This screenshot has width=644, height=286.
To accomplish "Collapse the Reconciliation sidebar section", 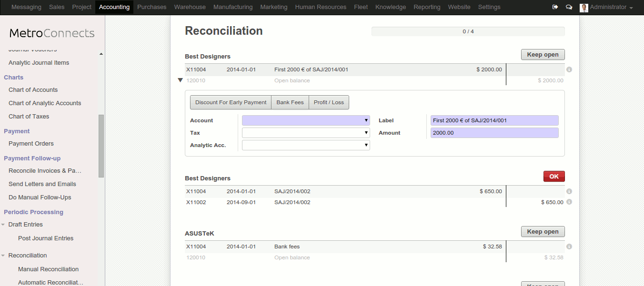I will 3,256.
